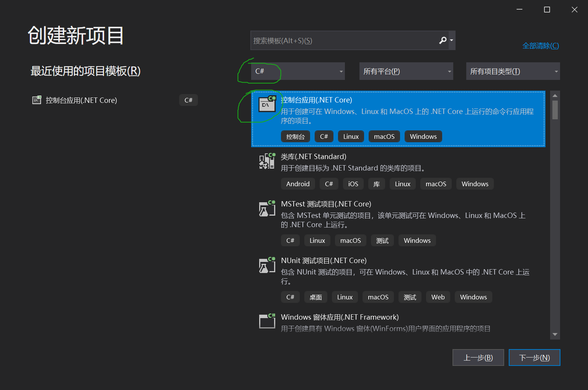Open the search options dropdown arrow
This screenshot has width=588, height=390.
pyautogui.click(x=452, y=41)
